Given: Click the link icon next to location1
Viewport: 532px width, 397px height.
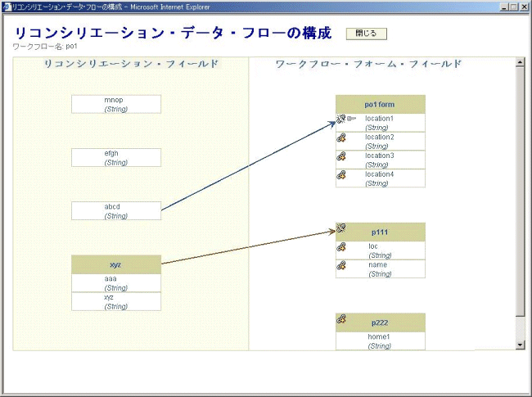Looking at the screenshot, I should click(341, 119).
